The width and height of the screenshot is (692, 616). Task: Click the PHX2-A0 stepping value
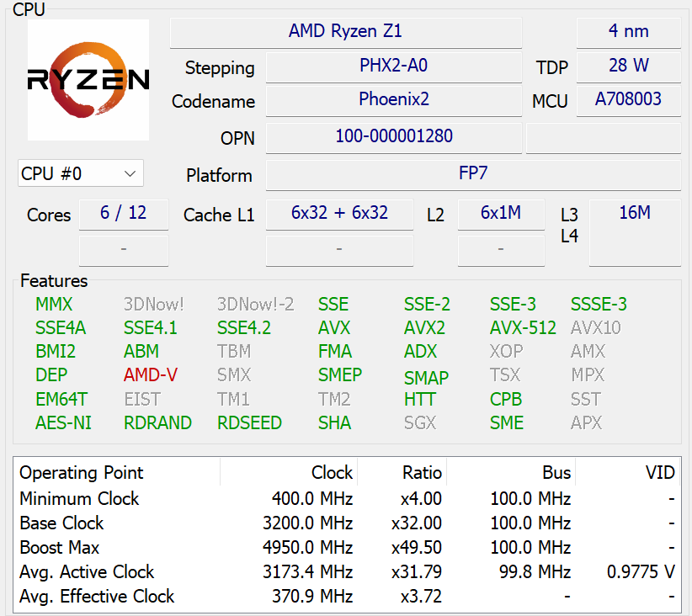pyautogui.click(x=393, y=66)
